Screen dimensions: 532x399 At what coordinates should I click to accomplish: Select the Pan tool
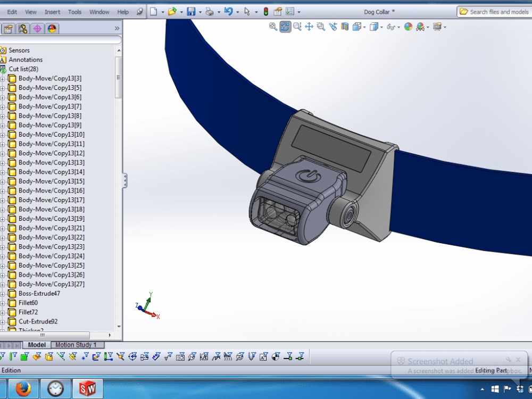(309, 27)
